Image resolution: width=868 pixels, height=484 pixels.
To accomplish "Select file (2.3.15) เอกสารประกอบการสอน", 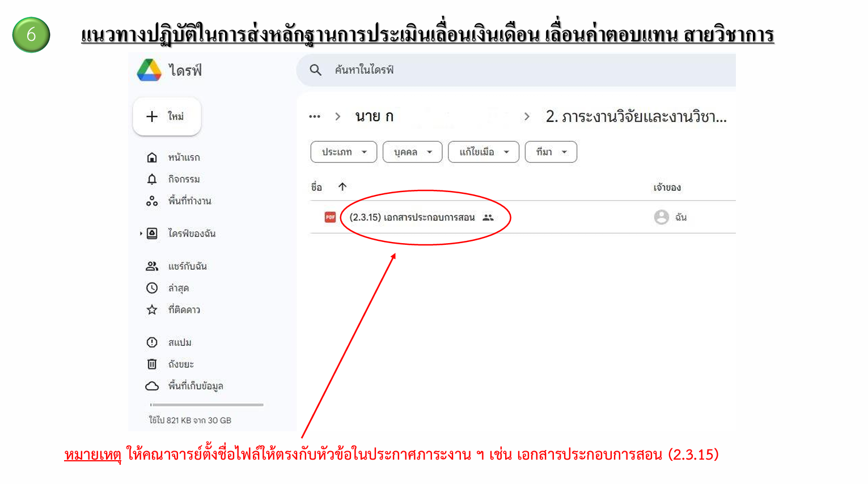I will [x=412, y=217].
